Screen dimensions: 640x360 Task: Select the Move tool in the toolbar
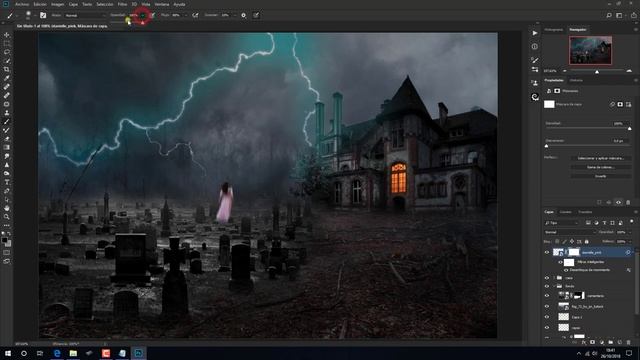[x=7, y=35]
